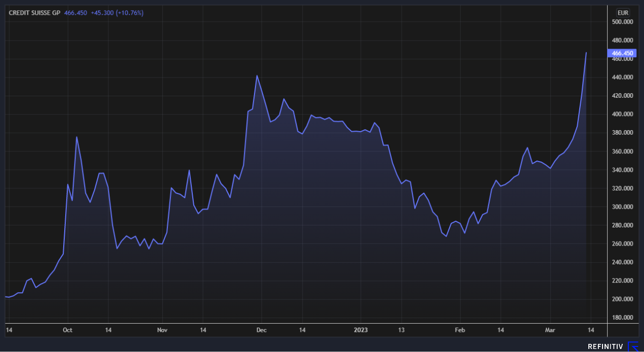Click the Oct date label on time axis
The width and height of the screenshot is (644, 352).
pyautogui.click(x=68, y=330)
